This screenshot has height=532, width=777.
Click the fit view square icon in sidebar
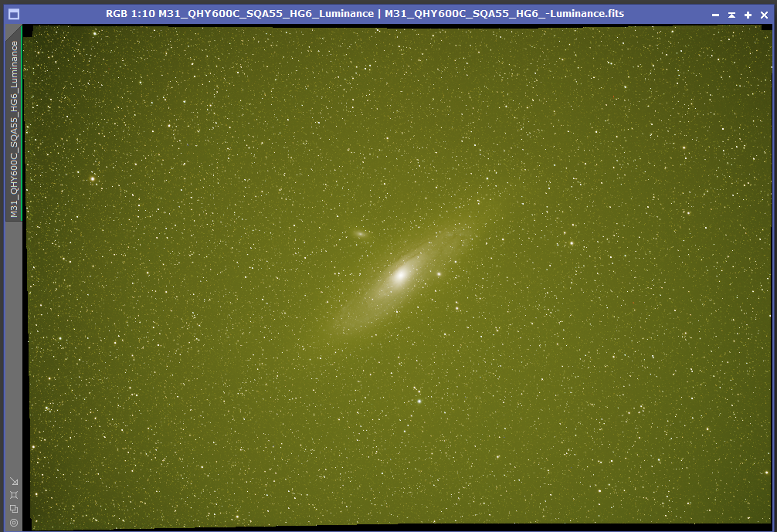(14, 495)
